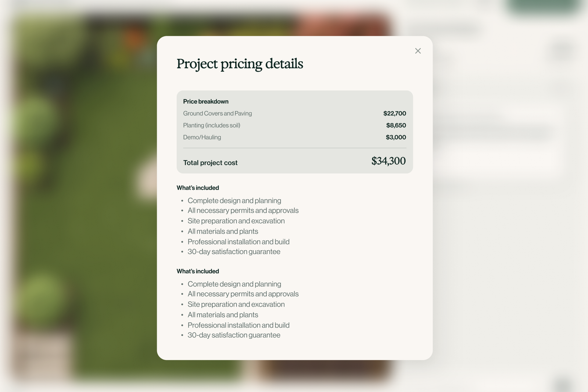Click Site preparation and excavation in first list
Viewport: 588px width, 392px height.
236,221
